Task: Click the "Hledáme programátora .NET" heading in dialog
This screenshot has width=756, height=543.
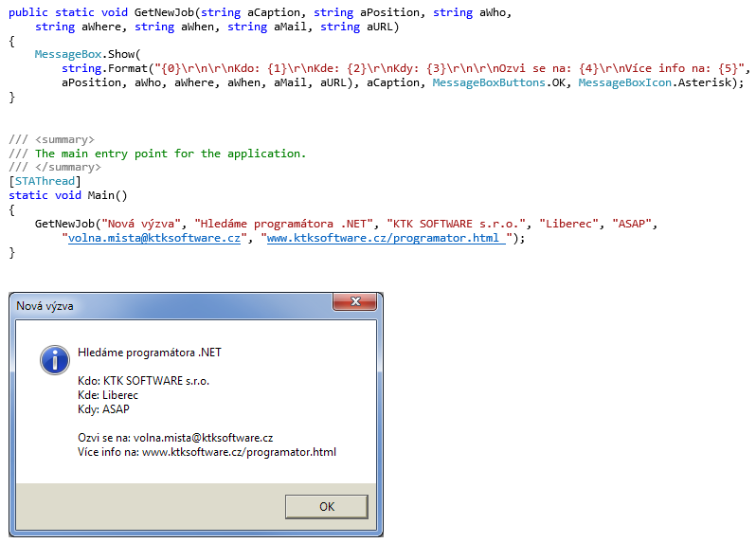Action: click(x=149, y=352)
